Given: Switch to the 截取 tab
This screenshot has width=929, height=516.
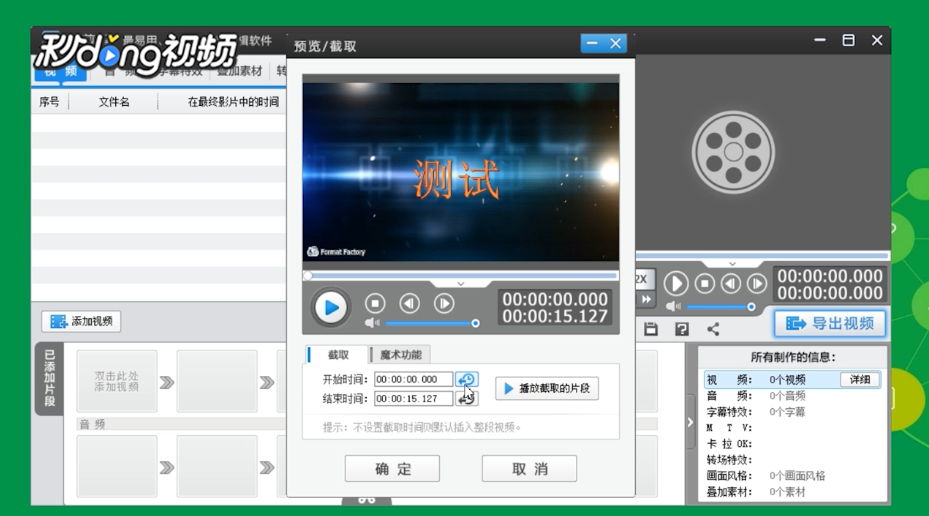Looking at the screenshot, I should click(338, 354).
